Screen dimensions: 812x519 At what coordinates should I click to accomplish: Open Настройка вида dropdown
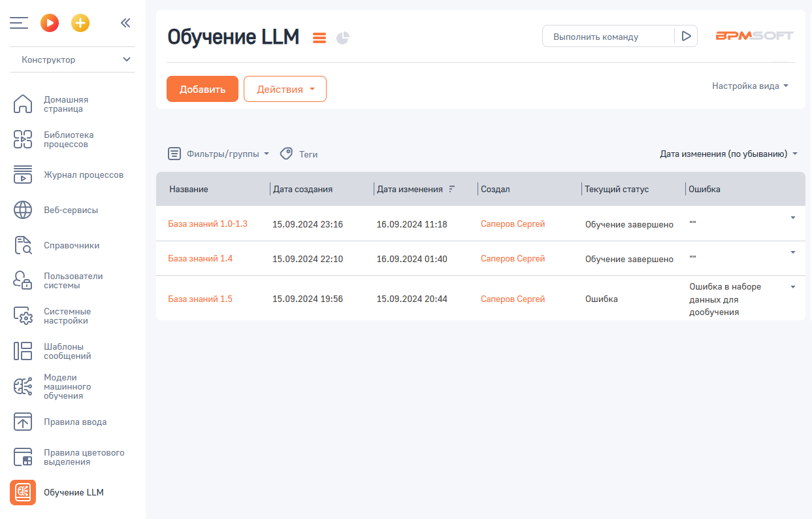751,86
